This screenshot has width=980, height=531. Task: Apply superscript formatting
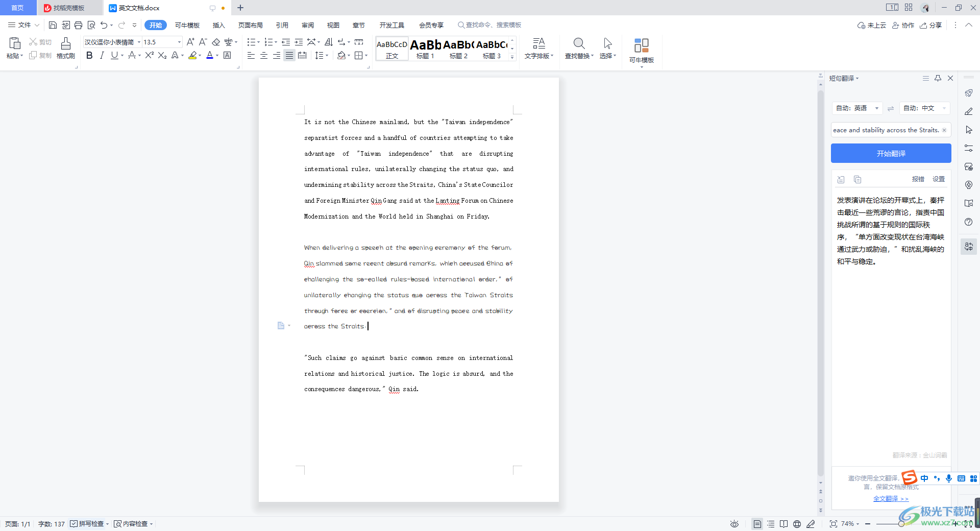(x=149, y=55)
